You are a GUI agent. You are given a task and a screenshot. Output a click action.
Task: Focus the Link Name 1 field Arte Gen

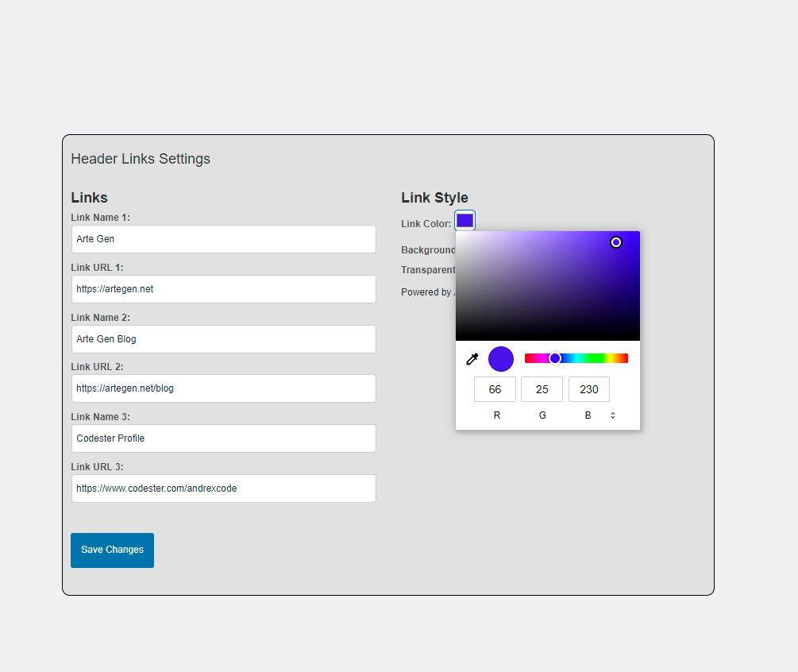coord(224,239)
